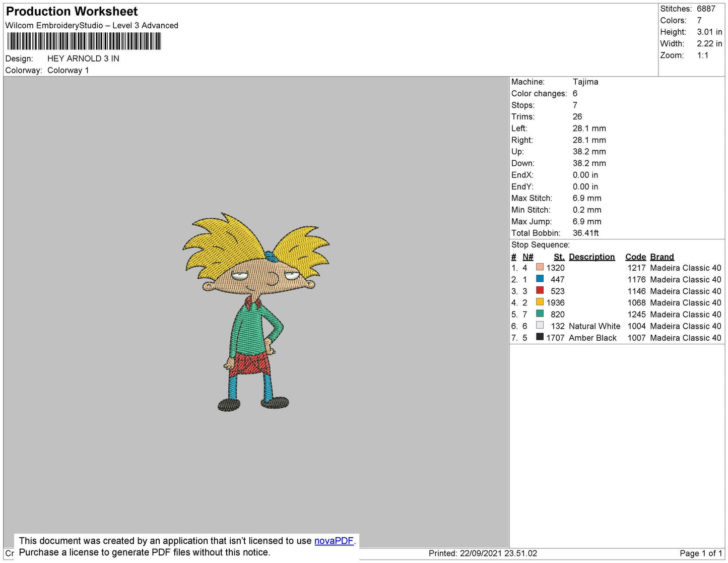Click the Max Stitch value '6.9 mm'
This screenshot has height=563, width=728.
(x=587, y=198)
